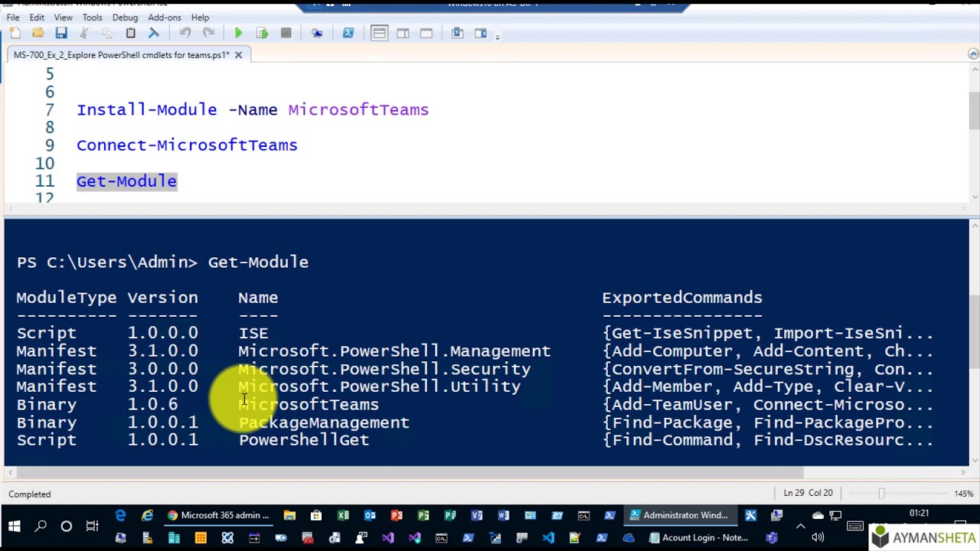This screenshot has height=551, width=980.
Task: Click the Undo arrow icon
Action: pos(185,33)
